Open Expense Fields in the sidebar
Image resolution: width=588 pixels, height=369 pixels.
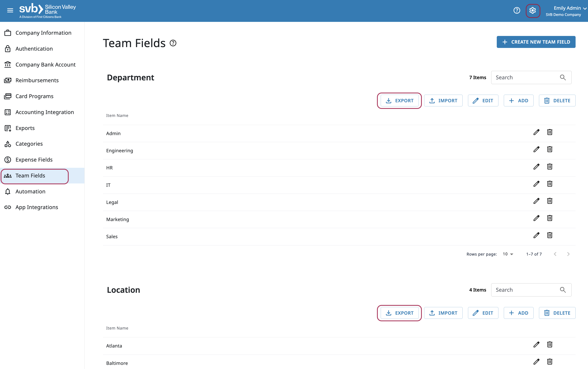(34, 160)
